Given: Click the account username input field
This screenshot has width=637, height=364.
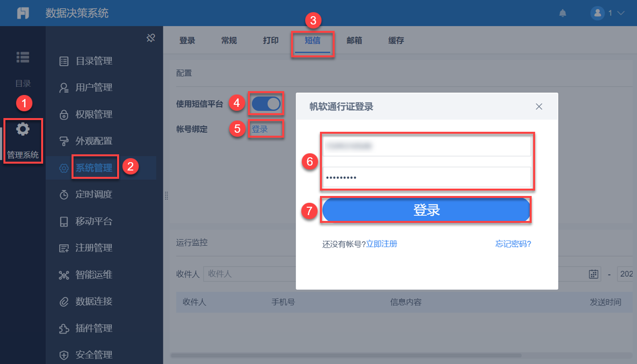Looking at the screenshot, I should point(426,146).
